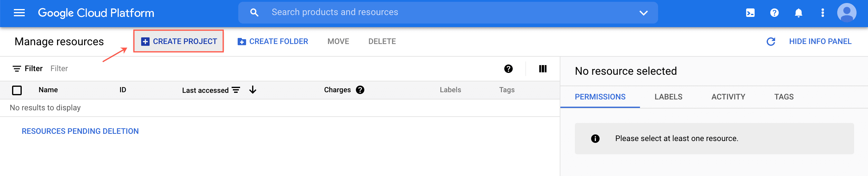
Task: Open column display options for the table
Action: pos(542,69)
